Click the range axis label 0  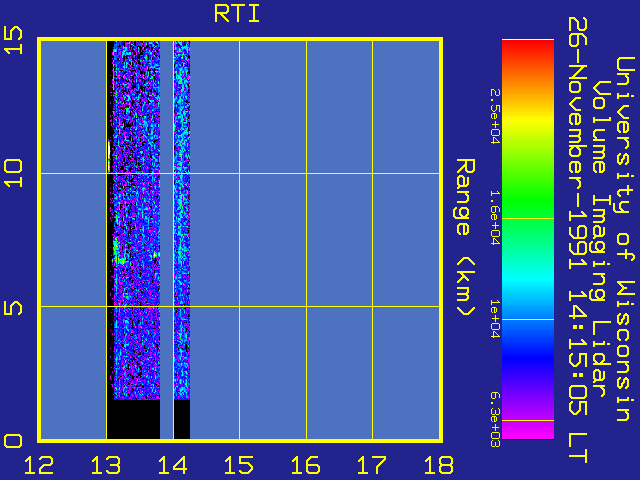[x=13, y=441]
